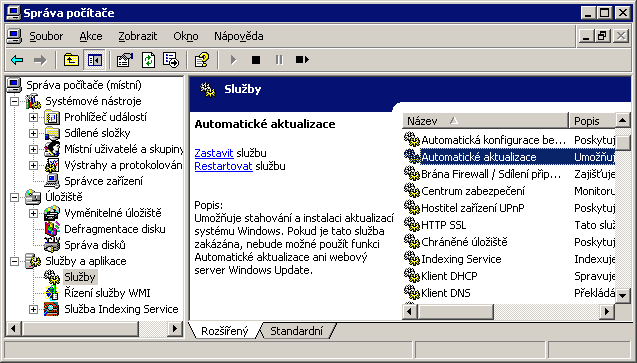Sort services by Název column header

pos(485,121)
